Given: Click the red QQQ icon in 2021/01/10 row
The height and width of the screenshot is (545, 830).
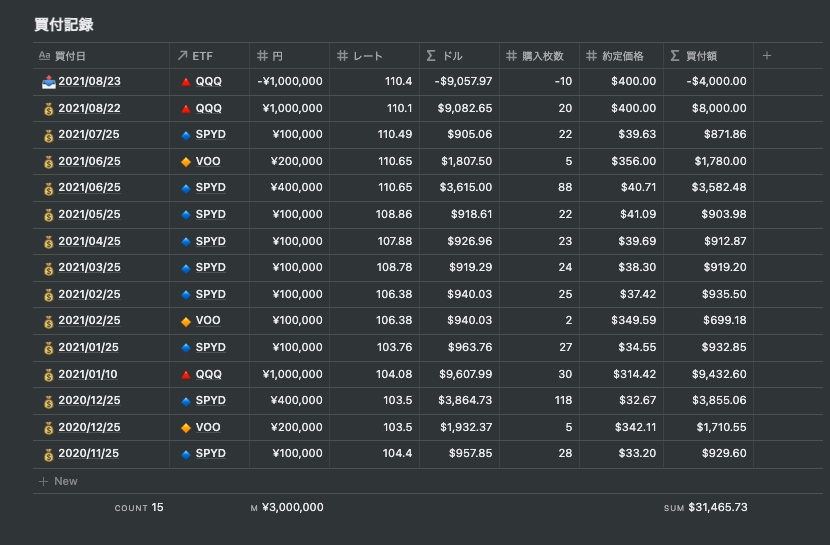Looking at the screenshot, I should [185, 374].
